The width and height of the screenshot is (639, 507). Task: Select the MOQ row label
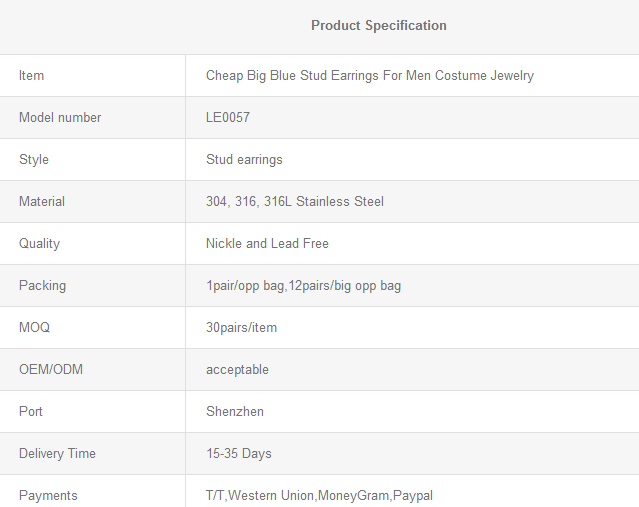(x=34, y=327)
